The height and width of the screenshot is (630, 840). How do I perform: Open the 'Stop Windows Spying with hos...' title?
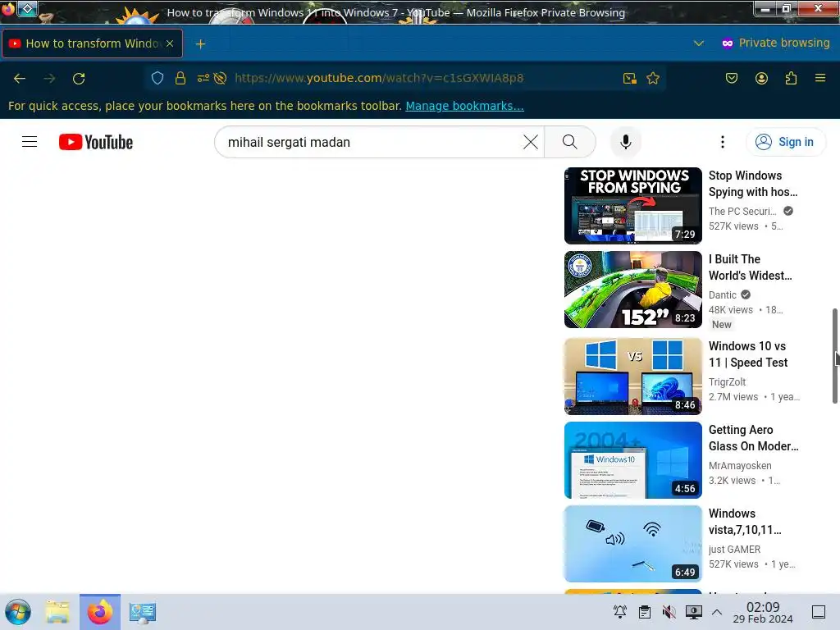(x=753, y=184)
